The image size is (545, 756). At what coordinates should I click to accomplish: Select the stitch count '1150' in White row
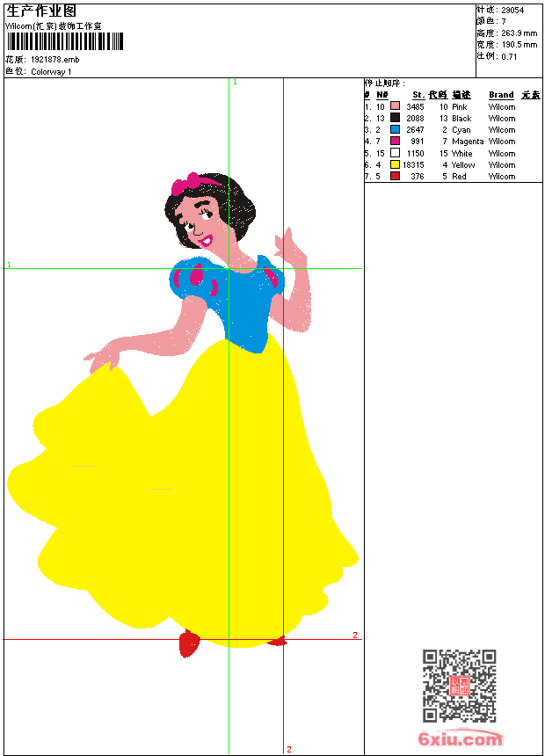pyautogui.click(x=415, y=154)
